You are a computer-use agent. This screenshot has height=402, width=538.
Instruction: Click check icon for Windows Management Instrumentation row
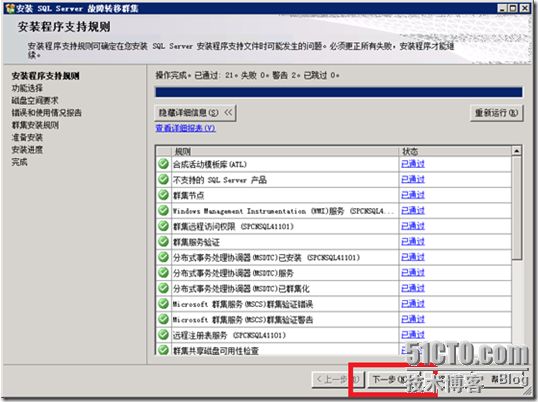click(x=163, y=211)
